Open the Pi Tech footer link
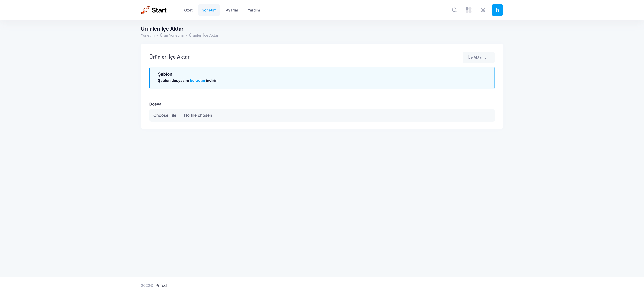 (x=162, y=286)
